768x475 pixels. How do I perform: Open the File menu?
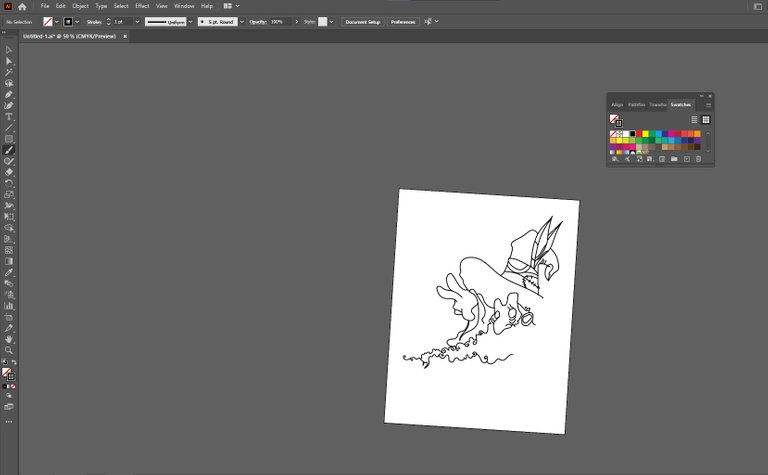(45, 6)
